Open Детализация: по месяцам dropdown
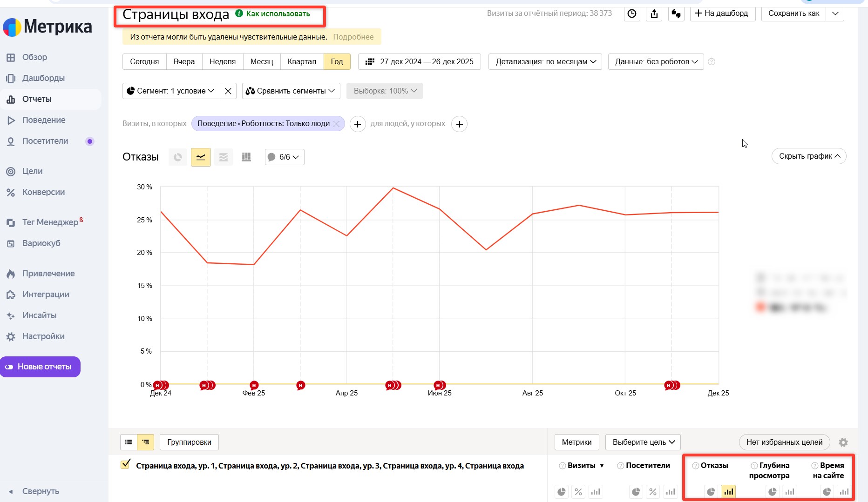Screen dimensions: 868x502 (x=545, y=61)
